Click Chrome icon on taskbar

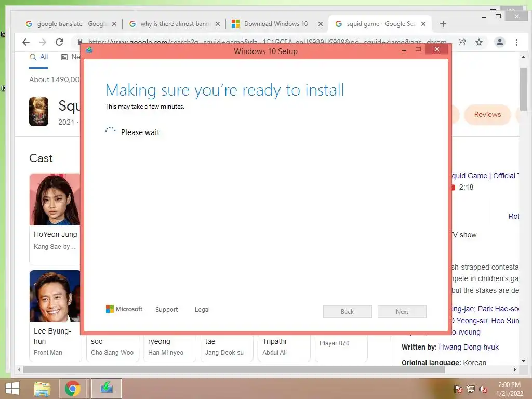tap(73, 389)
